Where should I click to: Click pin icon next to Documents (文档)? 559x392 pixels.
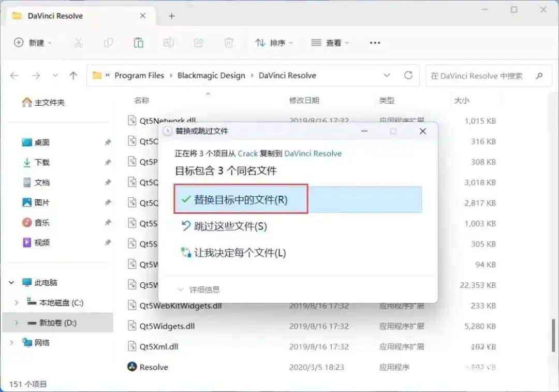coord(107,182)
